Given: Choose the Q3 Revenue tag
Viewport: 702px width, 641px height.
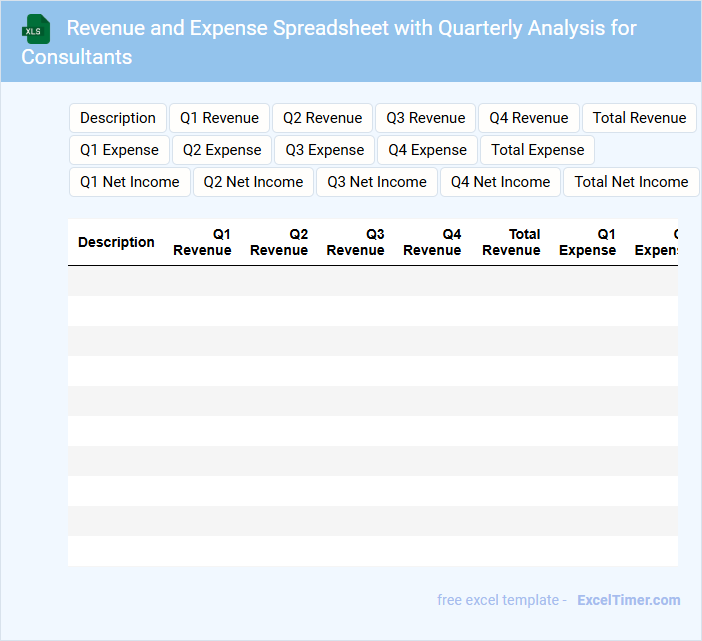Looking at the screenshot, I should coord(426,118).
